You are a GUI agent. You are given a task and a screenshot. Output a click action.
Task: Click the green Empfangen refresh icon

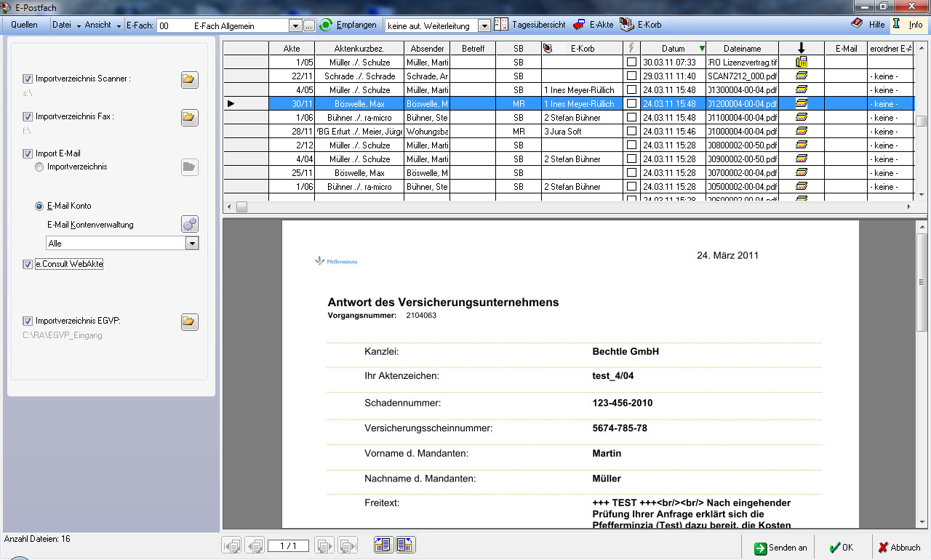tap(326, 25)
